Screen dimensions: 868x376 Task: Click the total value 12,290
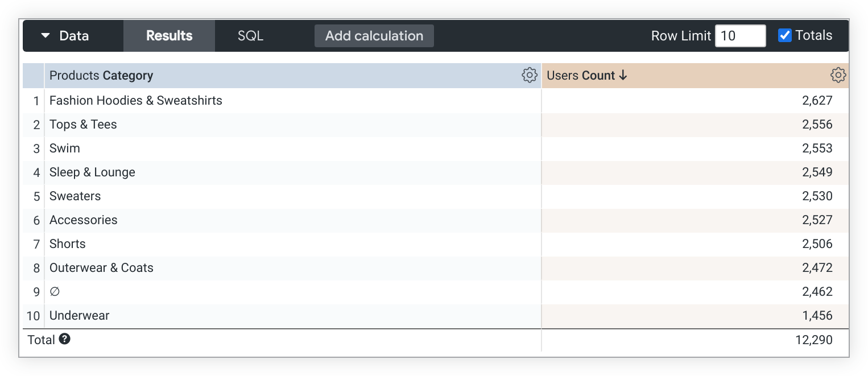click(813, 340)
